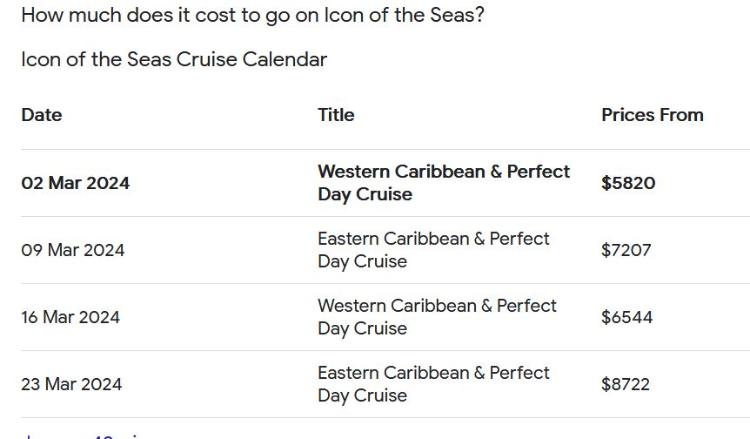
Task: Click the $7207 price
Action: (626, 250)
